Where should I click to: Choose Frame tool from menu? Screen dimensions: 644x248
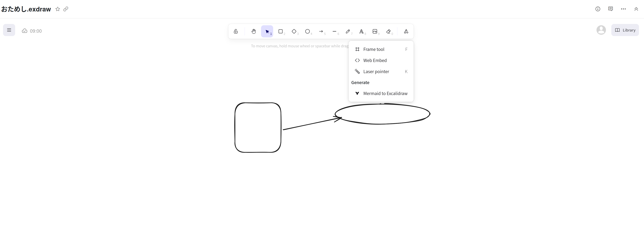[374, 49]
